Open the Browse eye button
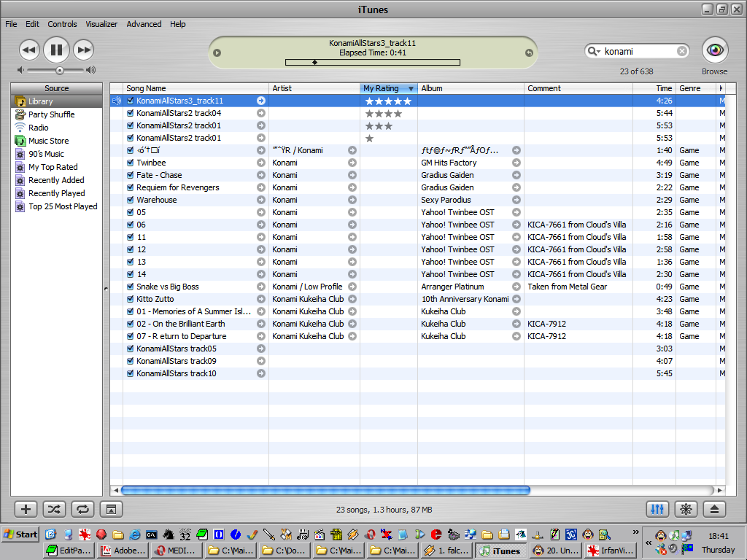The height and width of the screenshot is (560, 747). click(715, 50)
